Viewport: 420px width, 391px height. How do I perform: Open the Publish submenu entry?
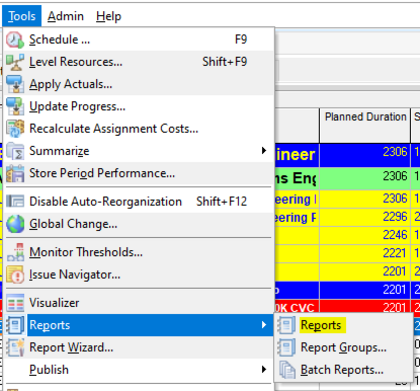(138, 370)
